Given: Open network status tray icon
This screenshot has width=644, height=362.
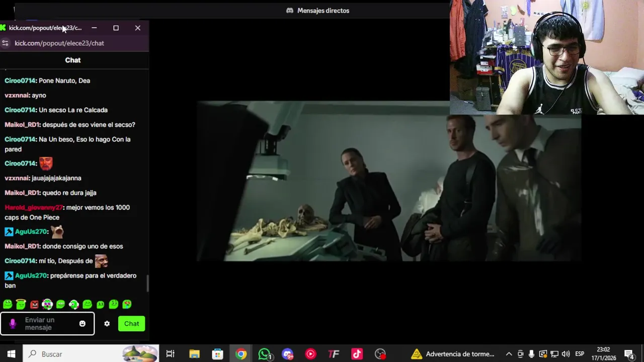Looking at the screenshot, I should pyautogui.click(x=554, y=354).
